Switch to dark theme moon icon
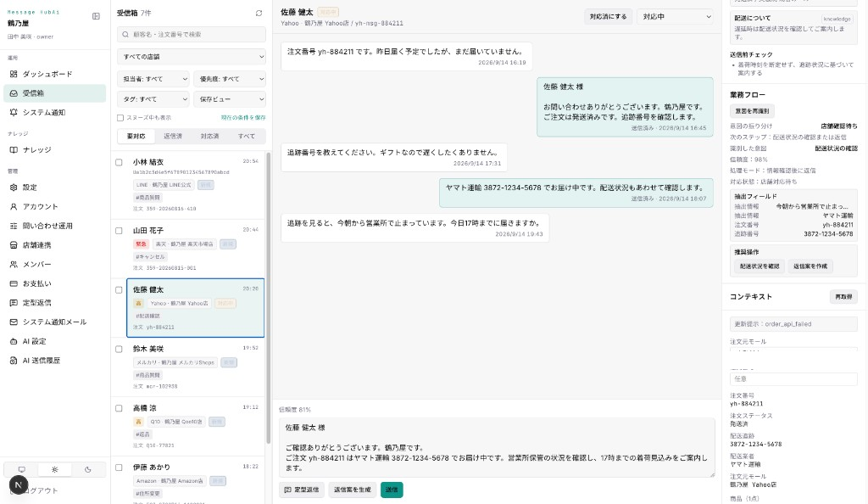The width and height of the screenshot is (868, 504). pos(87,470)
